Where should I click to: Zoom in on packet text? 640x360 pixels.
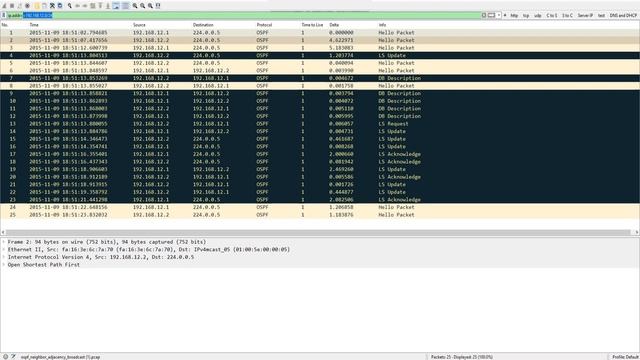click(135, 6)
